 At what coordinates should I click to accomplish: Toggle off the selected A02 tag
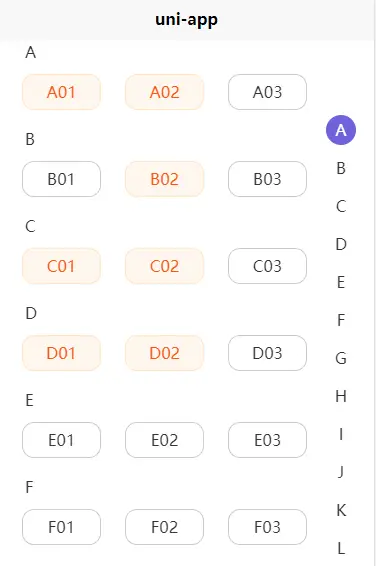165,92
